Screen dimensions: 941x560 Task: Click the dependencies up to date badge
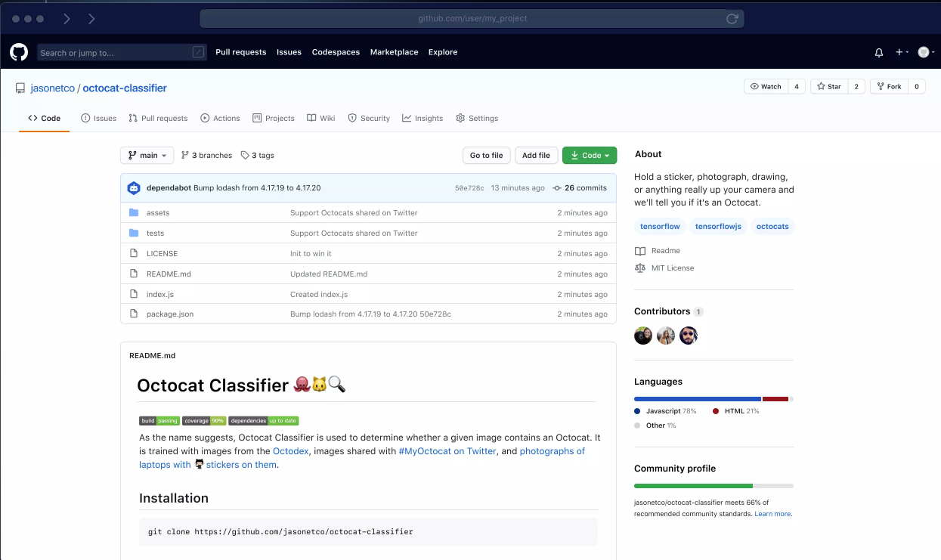(264, 421)
